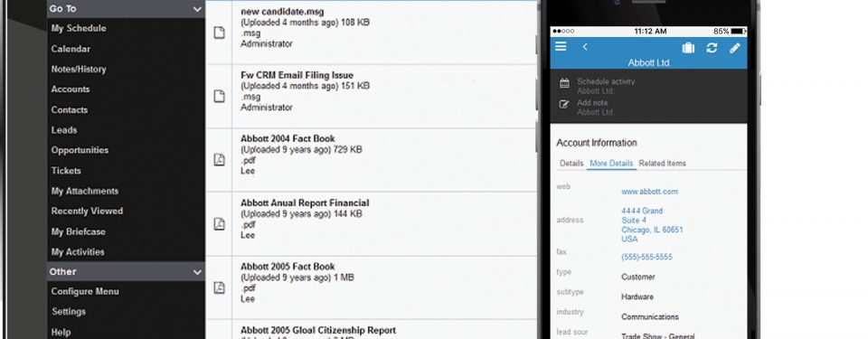Switch to the Details tab
The image size is (868, 339).
coord(571,164)
